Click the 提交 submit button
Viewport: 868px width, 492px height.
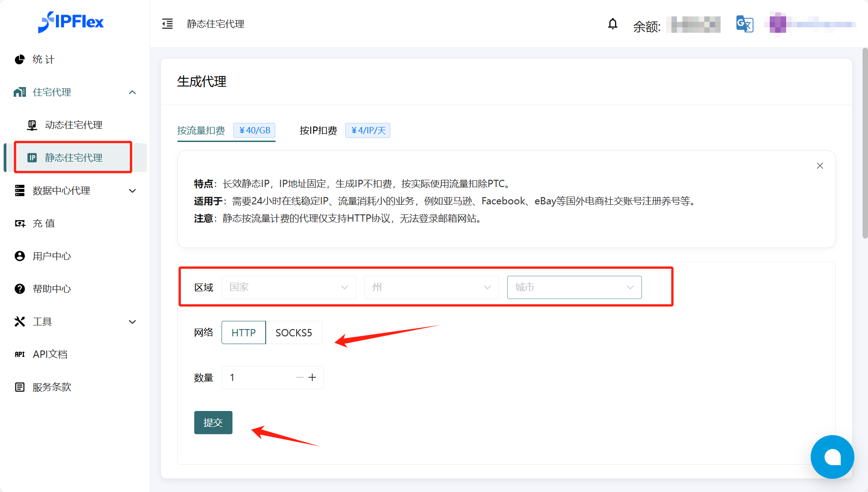click(x=213, y=422)
